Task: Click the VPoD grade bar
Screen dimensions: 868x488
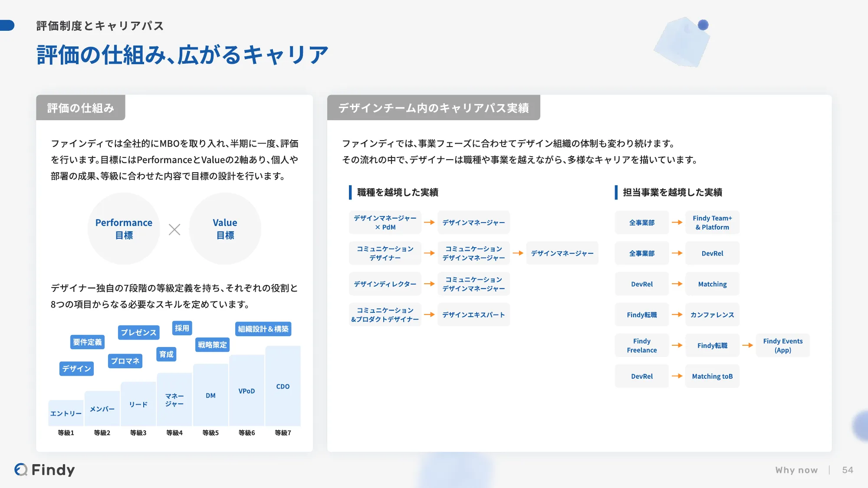Action: point(247,390)
